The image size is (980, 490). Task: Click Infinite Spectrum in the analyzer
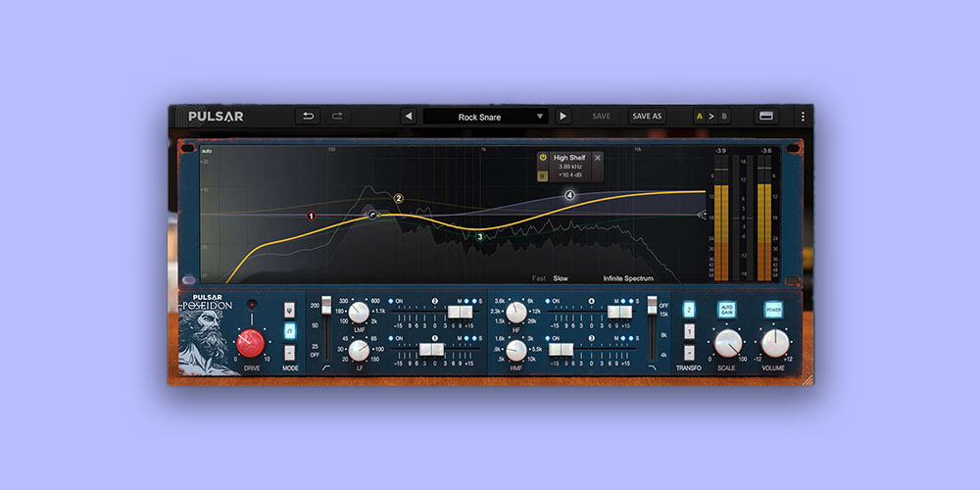[x=627, y=278]
